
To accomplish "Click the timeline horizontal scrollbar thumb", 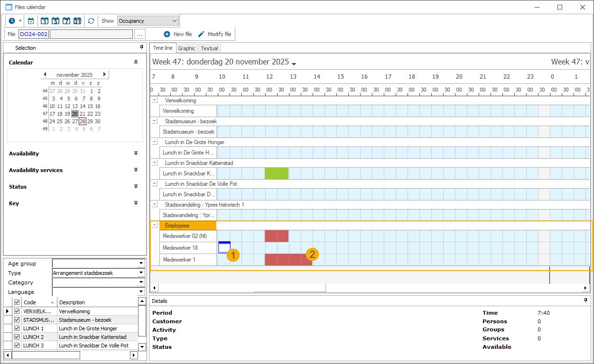I will tap(289, 288).
